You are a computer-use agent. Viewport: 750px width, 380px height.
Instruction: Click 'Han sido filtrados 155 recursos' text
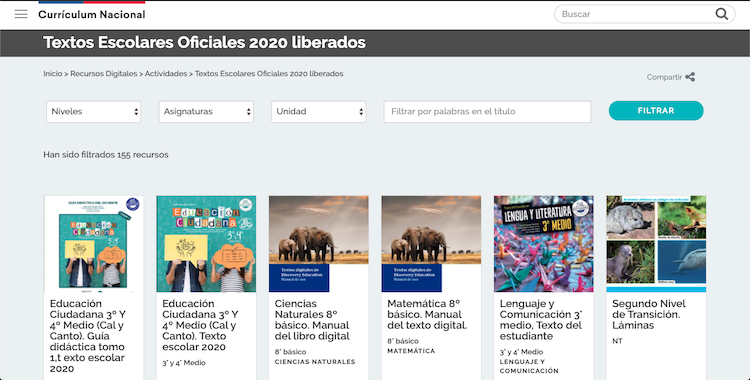click(x=106, y=155)
